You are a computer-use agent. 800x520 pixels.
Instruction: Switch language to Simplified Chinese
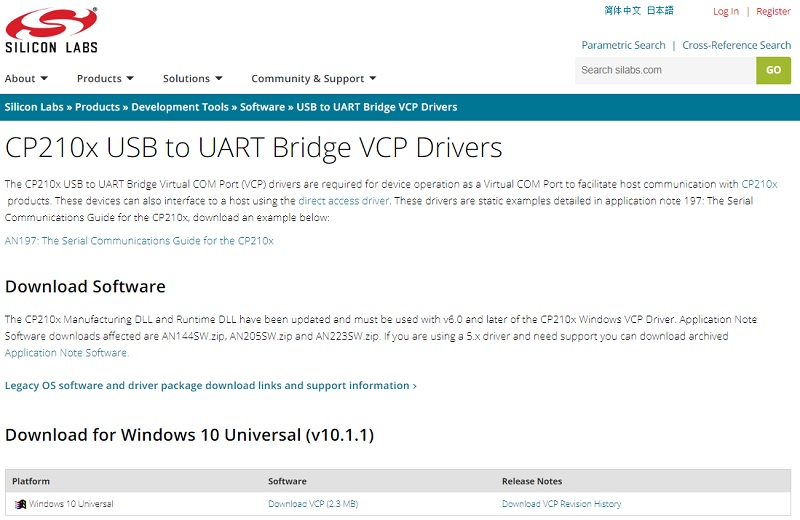click(622, 11)
